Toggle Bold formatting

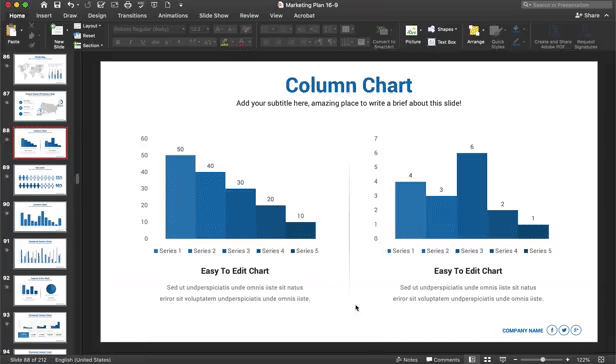pos(118,42)
